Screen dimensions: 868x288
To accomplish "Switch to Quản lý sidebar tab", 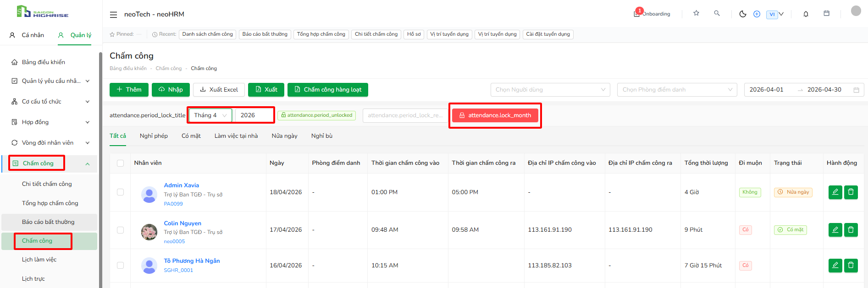I will pyautogui.click(x=75, y=35).
